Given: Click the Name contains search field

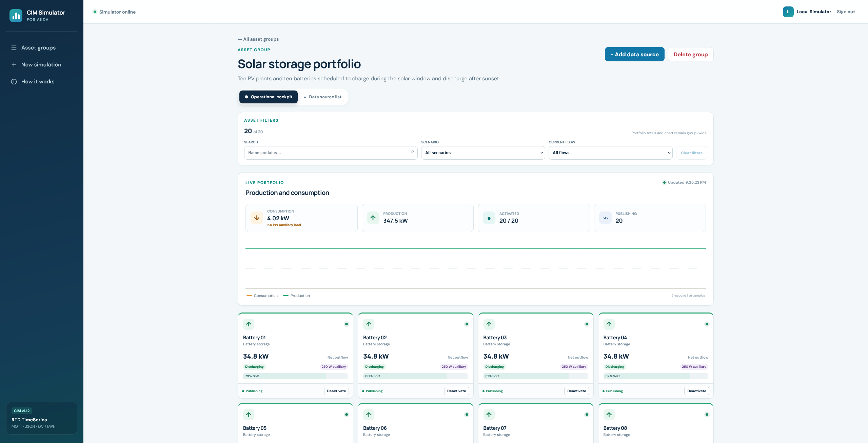Looking at the screenshot, I should pos(331,153).
